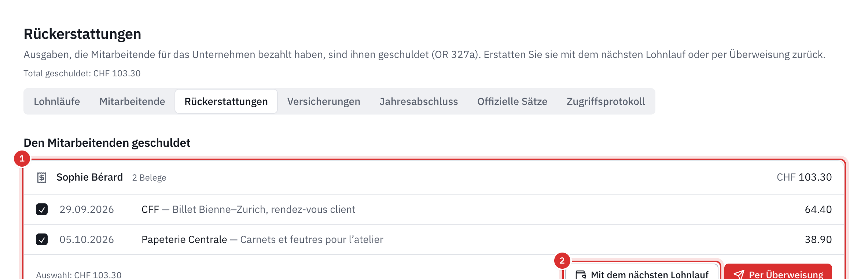The width and height of the screenshot is (868, 279).
Task: Click the Rückerstattungen page heading
Action: (82, 34)
